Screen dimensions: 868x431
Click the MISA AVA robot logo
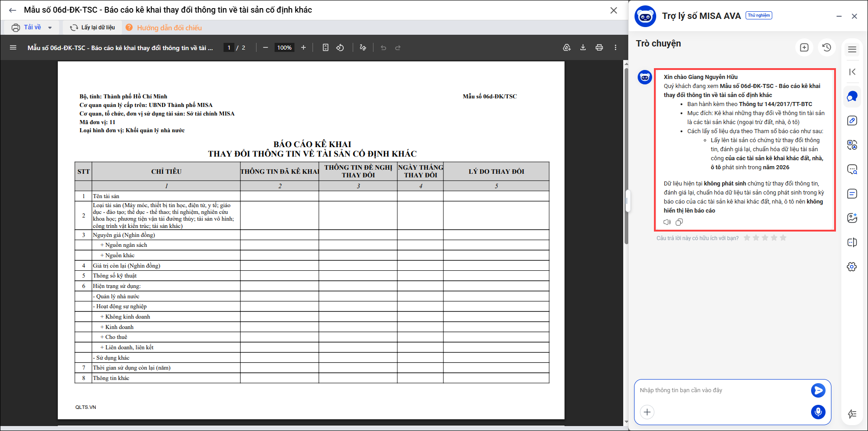click(645, 17)
